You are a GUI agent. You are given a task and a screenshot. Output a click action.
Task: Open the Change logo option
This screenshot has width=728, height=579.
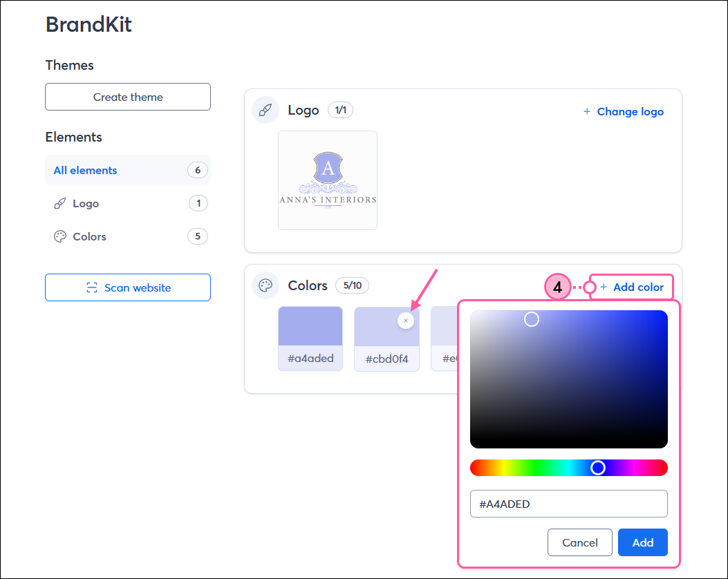pyautogui.click(x=630, y=111)
